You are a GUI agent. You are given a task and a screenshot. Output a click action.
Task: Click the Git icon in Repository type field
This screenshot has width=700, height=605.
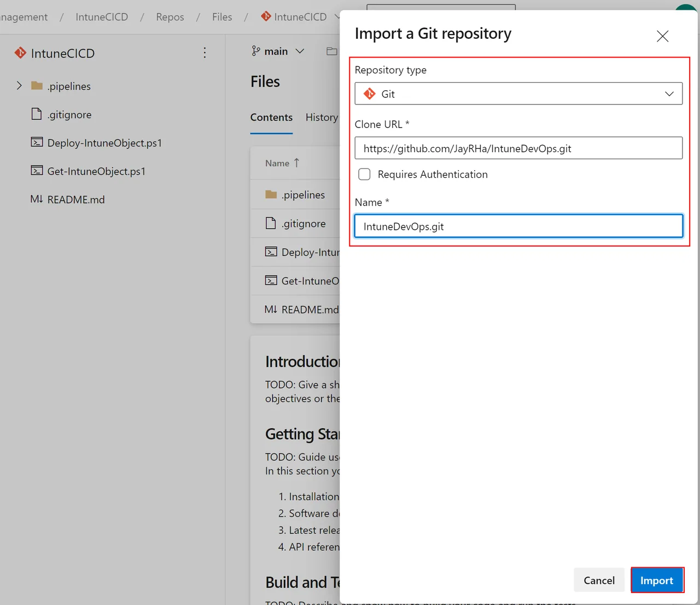[370, 94]
